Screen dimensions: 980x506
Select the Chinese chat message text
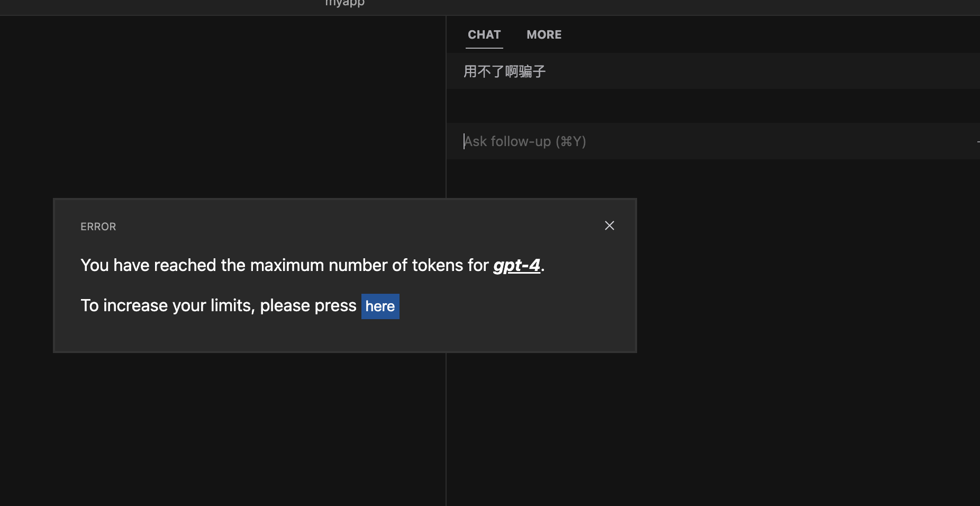coord(504,71)
